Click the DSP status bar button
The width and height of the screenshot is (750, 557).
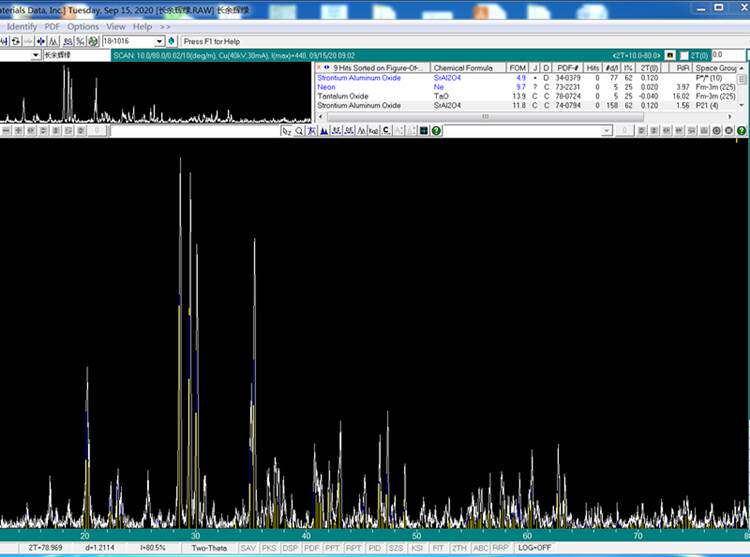(290, 547)
